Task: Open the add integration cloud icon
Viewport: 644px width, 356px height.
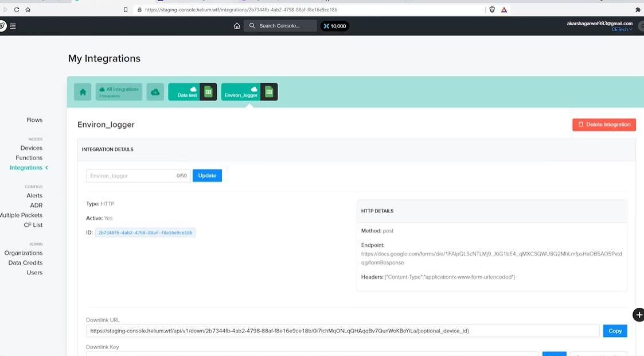Action: (x=155, y=92)
